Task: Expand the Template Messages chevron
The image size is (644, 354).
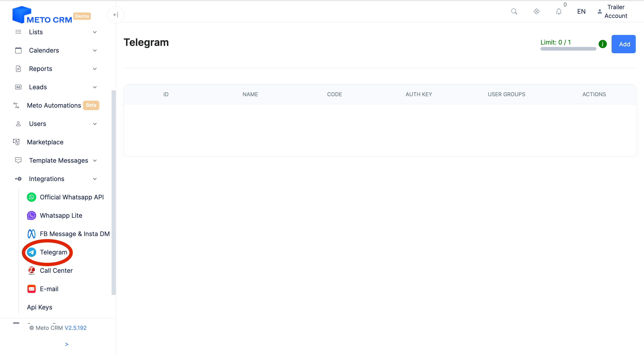Action: click(95, 161)
